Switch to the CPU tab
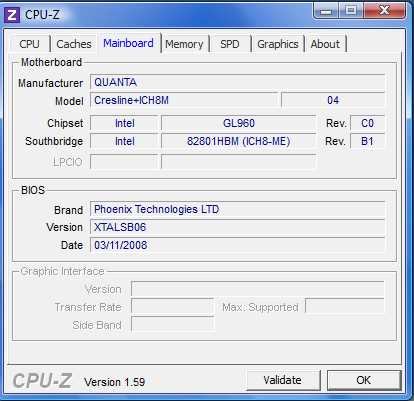The width and height of the screenshot is (414, 401). click(x=29, y=44)
